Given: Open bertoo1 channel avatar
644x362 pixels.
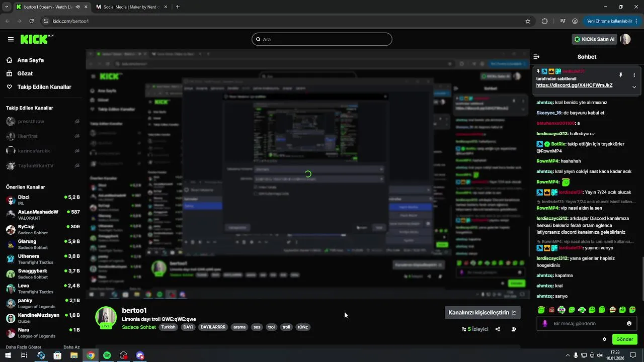Looking at the screenshot, I should point(106,317).
